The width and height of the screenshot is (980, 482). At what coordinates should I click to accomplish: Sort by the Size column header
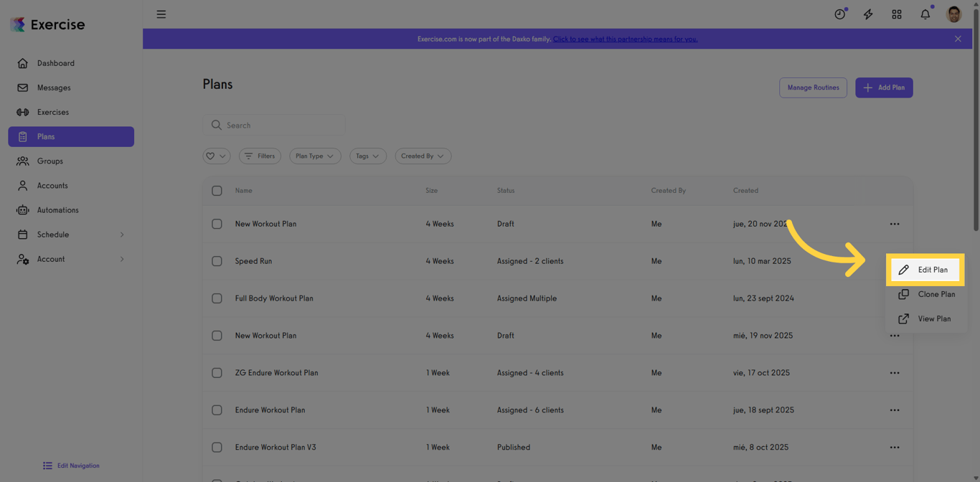tap(431, 191)
